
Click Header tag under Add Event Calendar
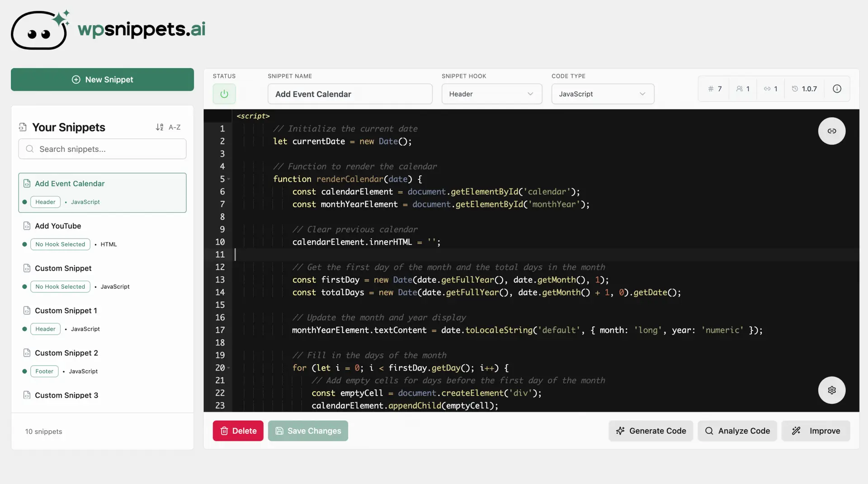pyautogui.click(x=45, y=202)
